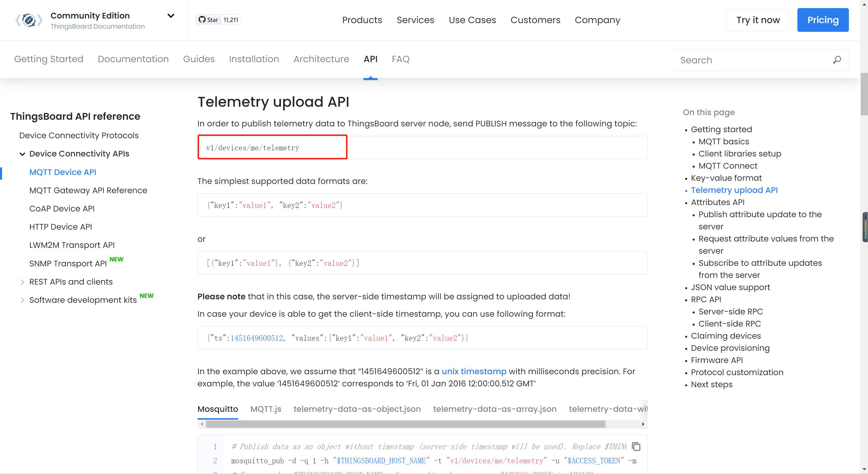Image resolution: width=868 pixels, height=474 pixels.
Task: Open Device Connectivity Protocols in sidebar
Action: (x=79, y=135)
